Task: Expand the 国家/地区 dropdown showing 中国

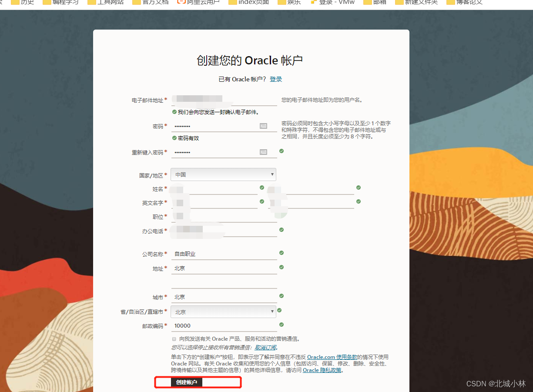Action: pos(224,174)
